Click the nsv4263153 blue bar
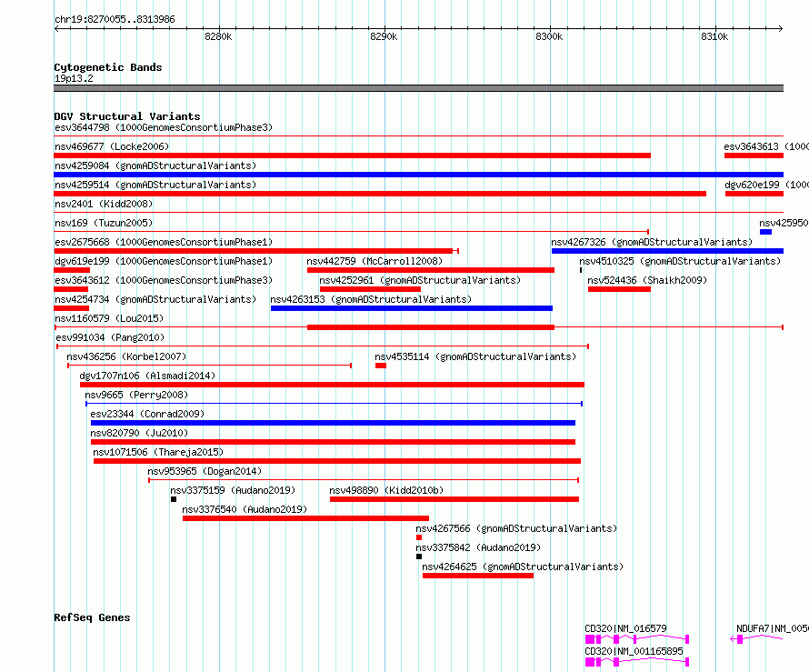 (412, 308)
